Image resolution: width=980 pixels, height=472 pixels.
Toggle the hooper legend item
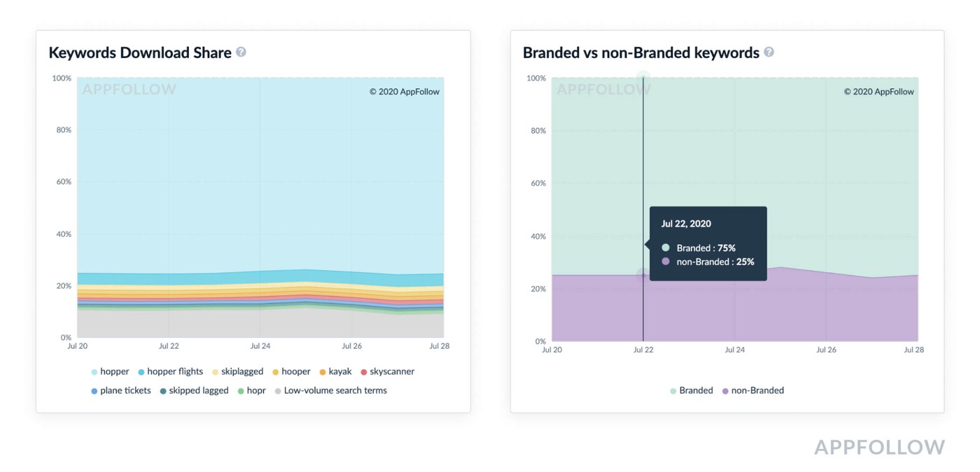(291, 372)
